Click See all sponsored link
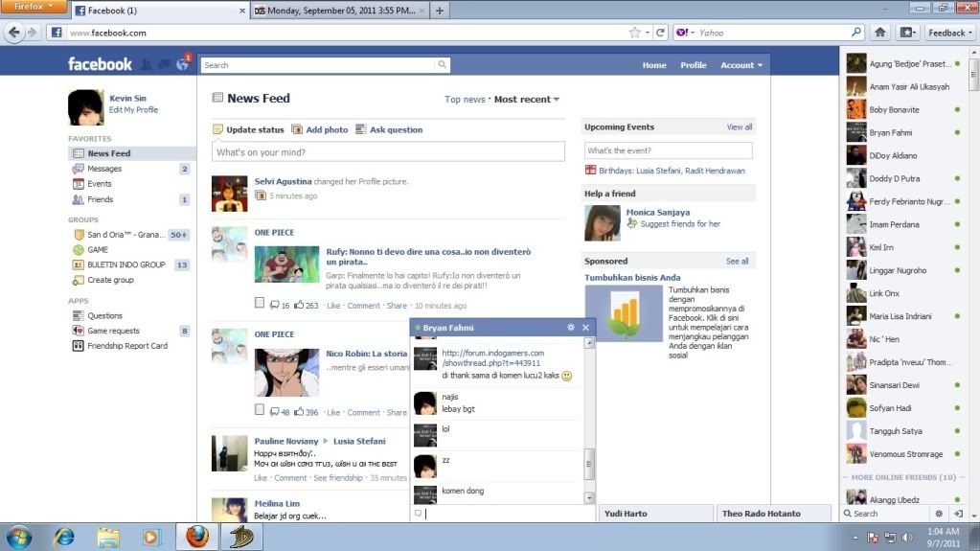This screenshot has height=551, width=980. [x=737, y=262]
